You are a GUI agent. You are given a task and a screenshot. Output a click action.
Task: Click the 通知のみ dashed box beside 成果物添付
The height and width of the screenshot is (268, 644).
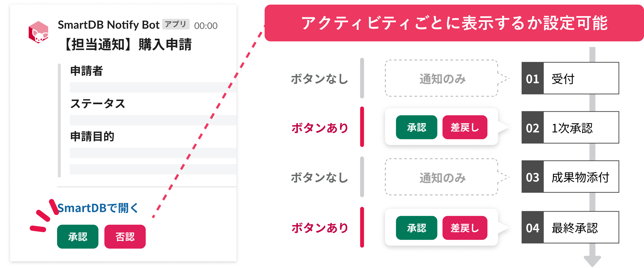[x=442, y=177]
